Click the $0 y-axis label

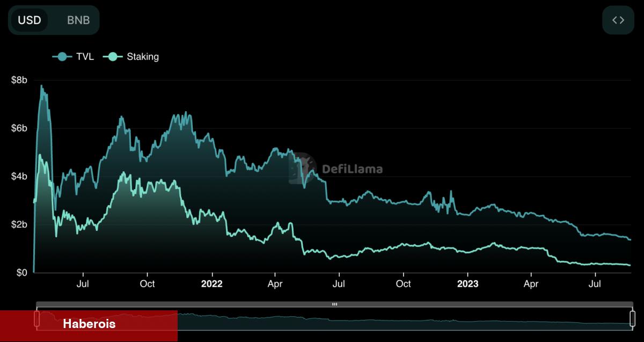(21, 273)
